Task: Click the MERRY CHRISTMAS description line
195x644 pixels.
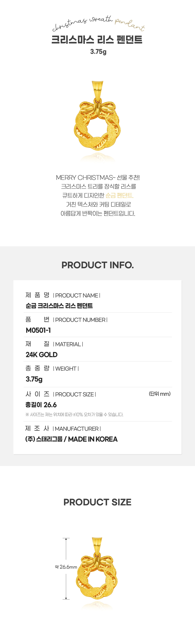Action: coord(98,178)
